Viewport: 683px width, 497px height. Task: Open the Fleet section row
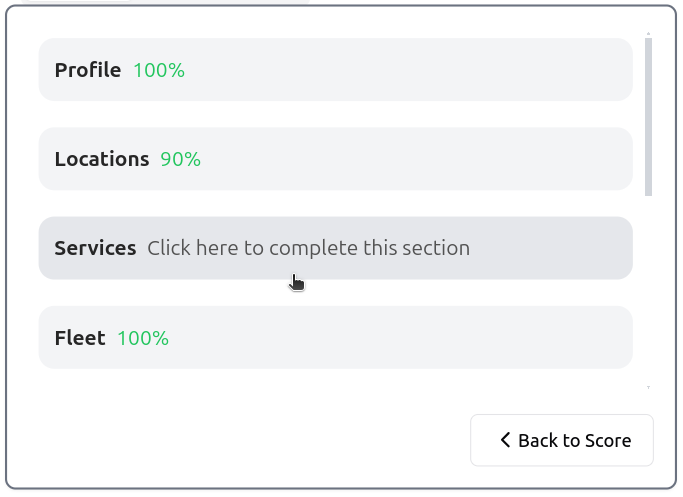point(335,338)
